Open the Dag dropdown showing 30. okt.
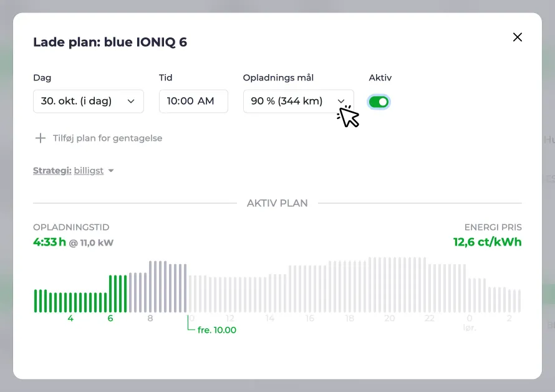The width and height of the screenshot is (555, 392). coord(89,101)
